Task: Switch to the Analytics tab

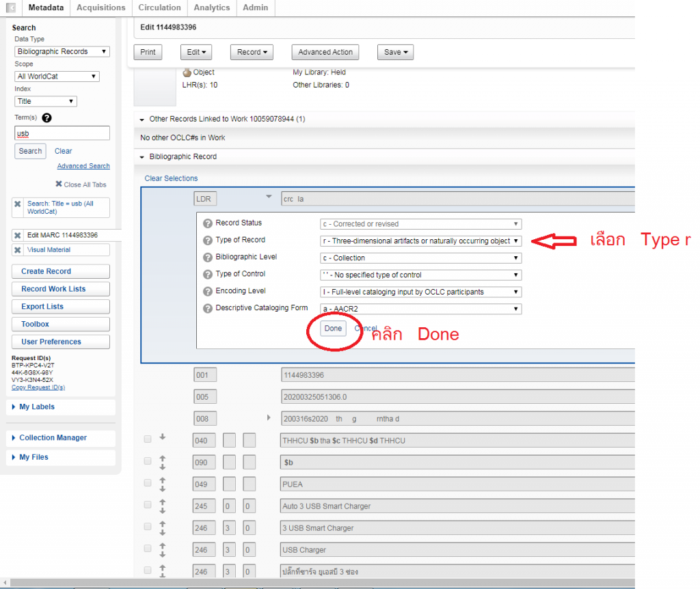Action: tap(212, 8)
